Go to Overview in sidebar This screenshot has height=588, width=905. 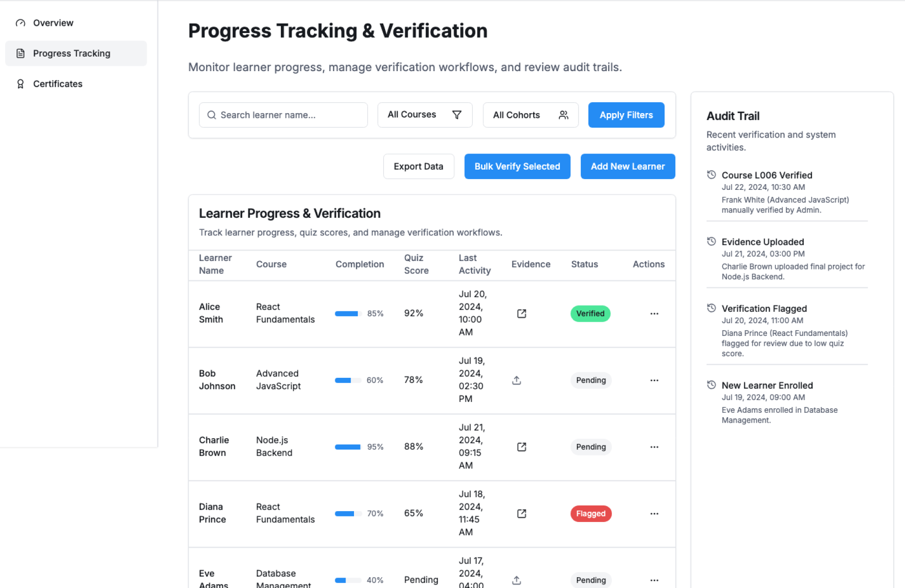tap(53, 23)
